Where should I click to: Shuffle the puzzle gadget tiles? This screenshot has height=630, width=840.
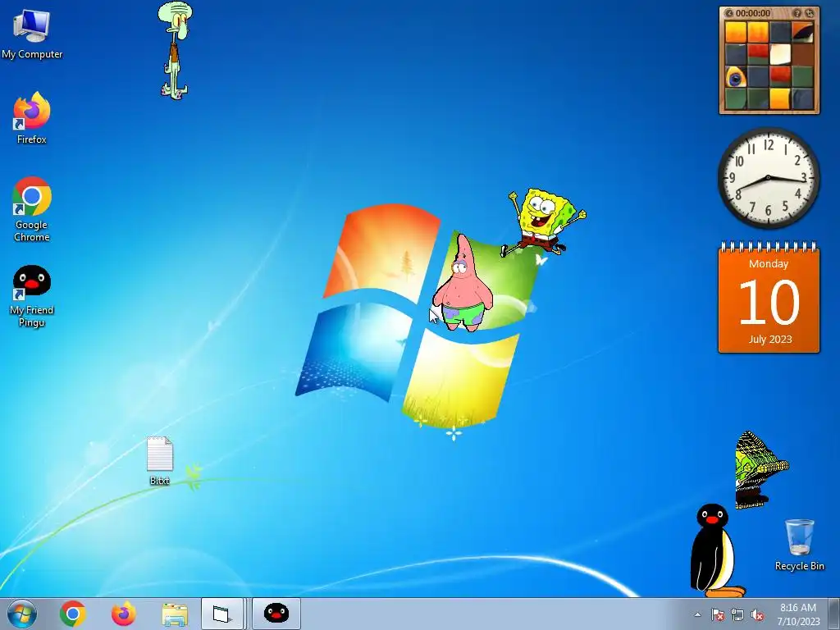810,13
